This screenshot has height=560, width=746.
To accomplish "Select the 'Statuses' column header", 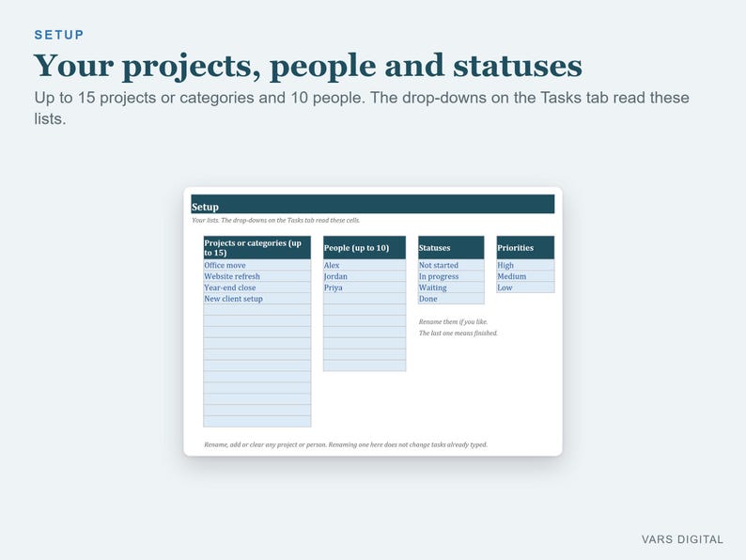I will [x=451, y=247].
